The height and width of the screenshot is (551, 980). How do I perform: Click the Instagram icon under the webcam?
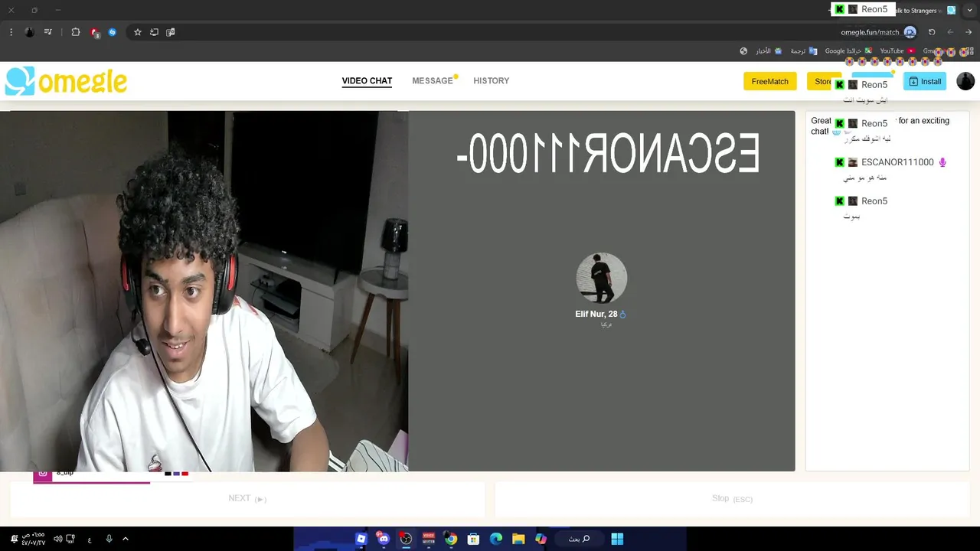pyautogui.click(x=43, y=474)
